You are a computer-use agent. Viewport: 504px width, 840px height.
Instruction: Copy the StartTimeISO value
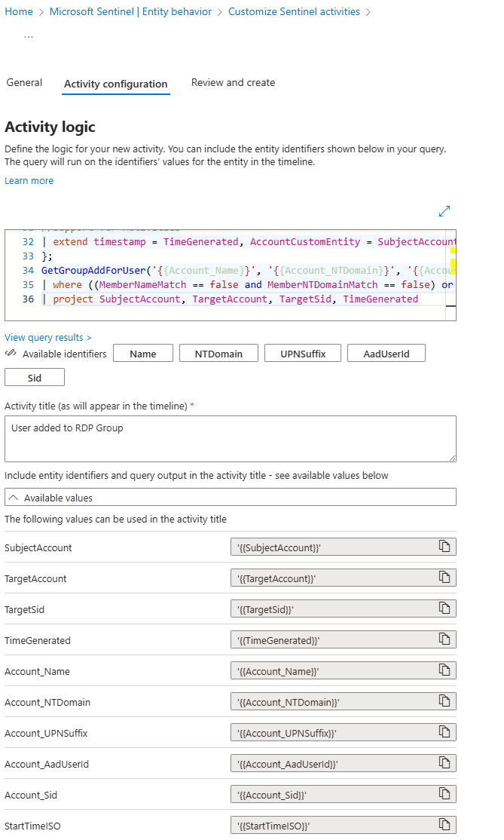coord(444,825)
